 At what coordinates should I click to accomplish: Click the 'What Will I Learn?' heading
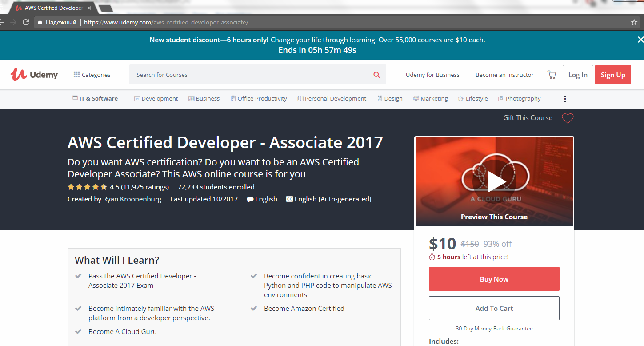pos(117,260)
